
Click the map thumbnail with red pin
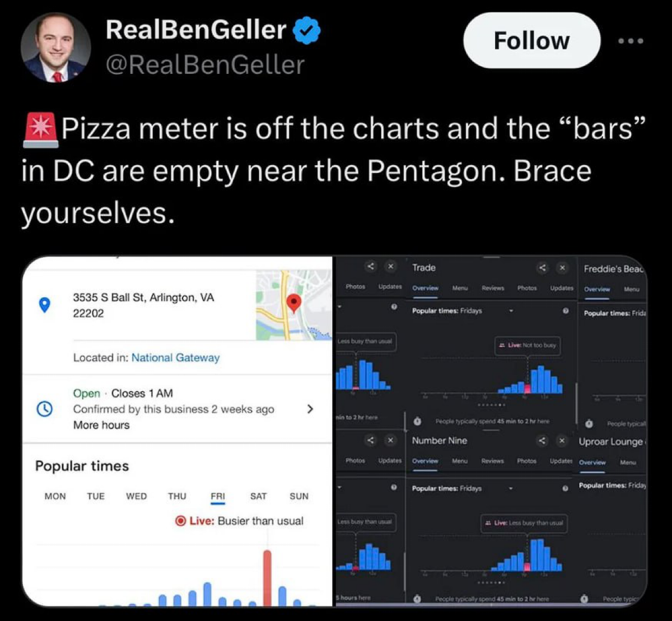pyautogui.click(x=293, y=305)
